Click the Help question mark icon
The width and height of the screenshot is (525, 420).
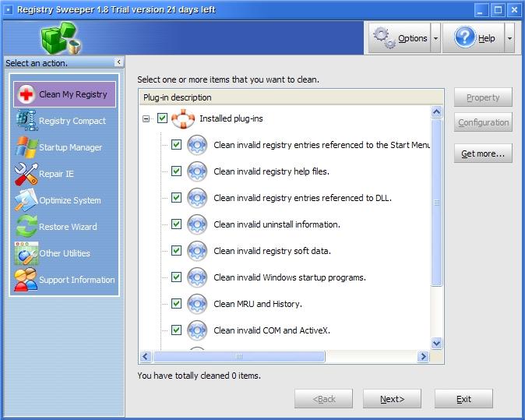(x=464, y=37)
